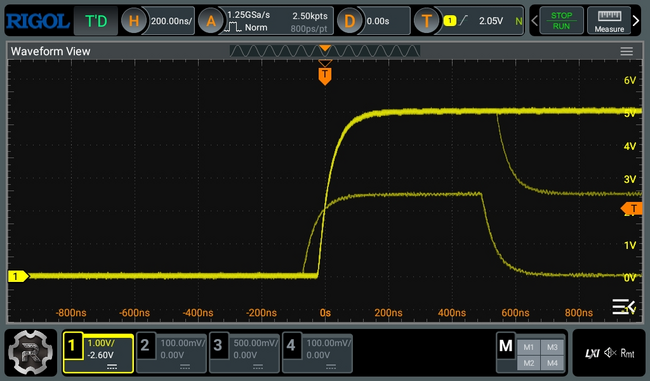Select channel 1 ground offset marker
The width and height of the screenshot is (650, 381).
[x=18, y=276]
